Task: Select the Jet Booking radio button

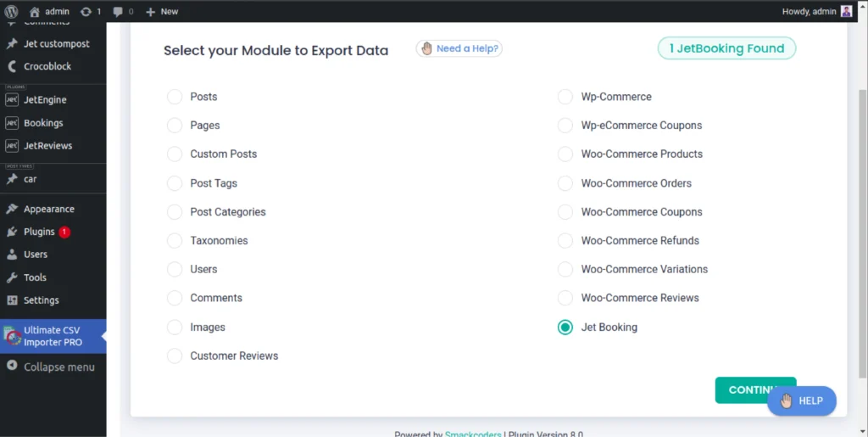Action: (565, 328)
